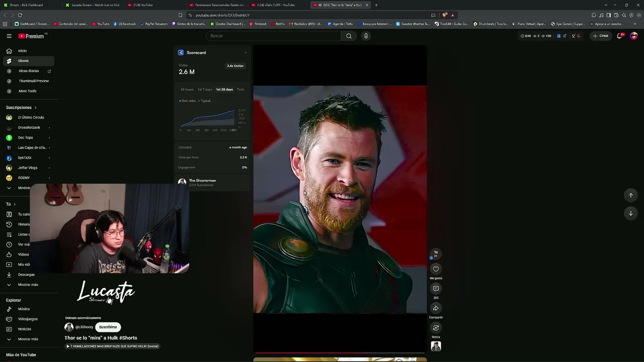Expand Mostrar más under Tú section
Screen dimensions: 644x362
point(29,285)
